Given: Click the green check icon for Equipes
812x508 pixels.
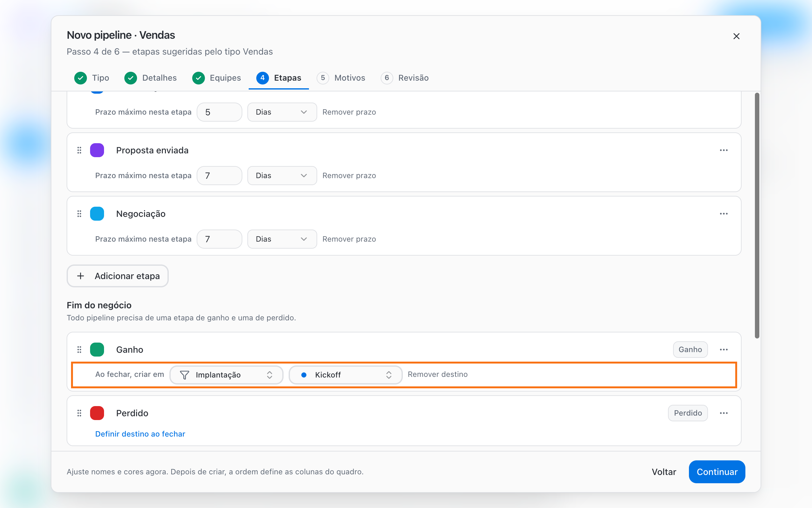Looking at the screenshot, I should click(x=198, y=78).
